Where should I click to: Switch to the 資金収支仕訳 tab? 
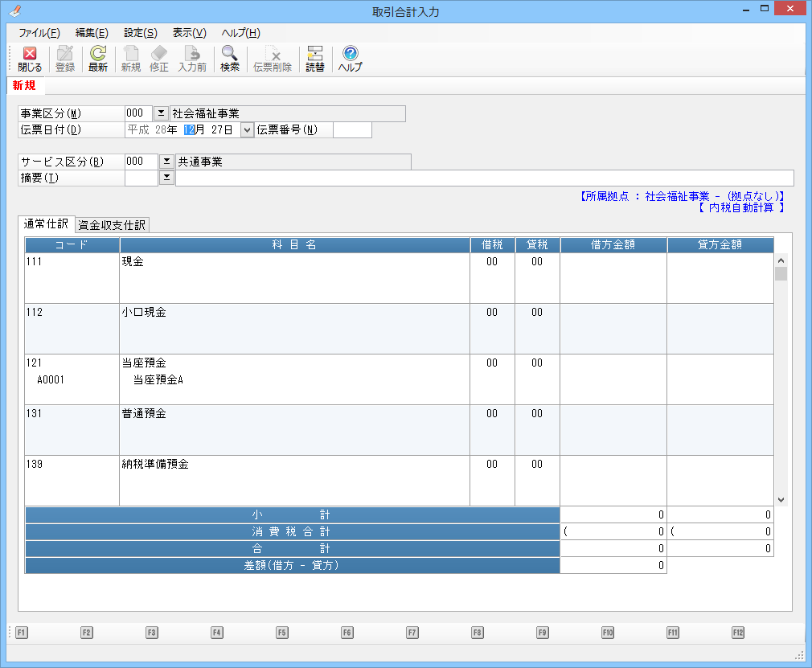[113, 225]
